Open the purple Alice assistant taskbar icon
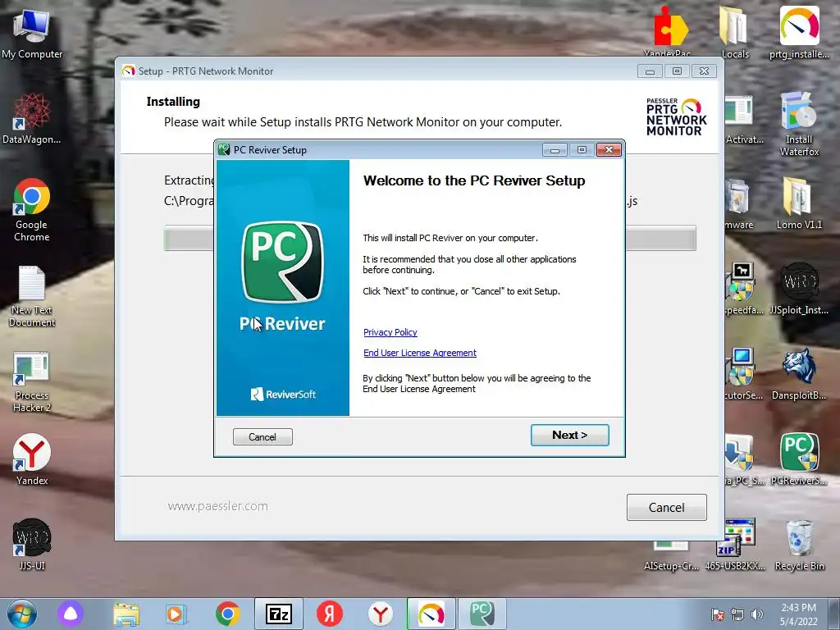The image size is (840, 630). [71, 614]
